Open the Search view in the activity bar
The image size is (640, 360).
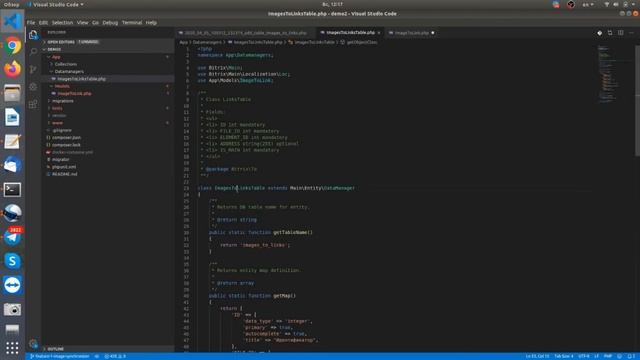(33, 52)
